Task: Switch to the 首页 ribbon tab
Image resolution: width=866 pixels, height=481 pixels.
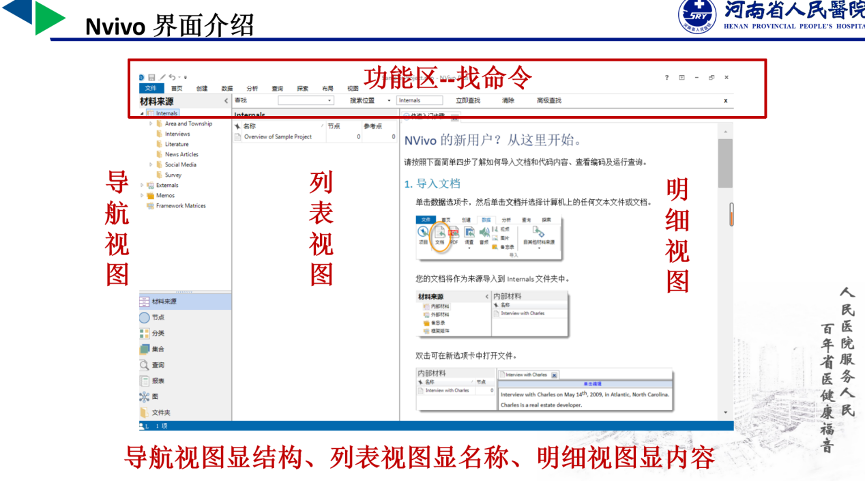Action: click(177, 88)
